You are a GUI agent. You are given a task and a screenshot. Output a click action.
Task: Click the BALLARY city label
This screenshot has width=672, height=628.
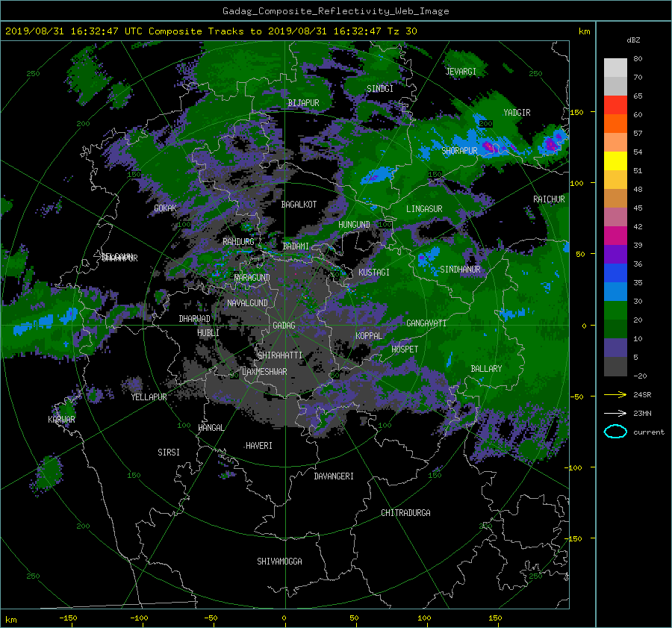486,369
